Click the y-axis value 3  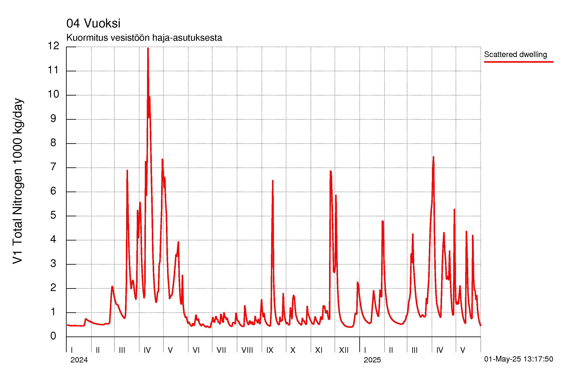(53, 264)
